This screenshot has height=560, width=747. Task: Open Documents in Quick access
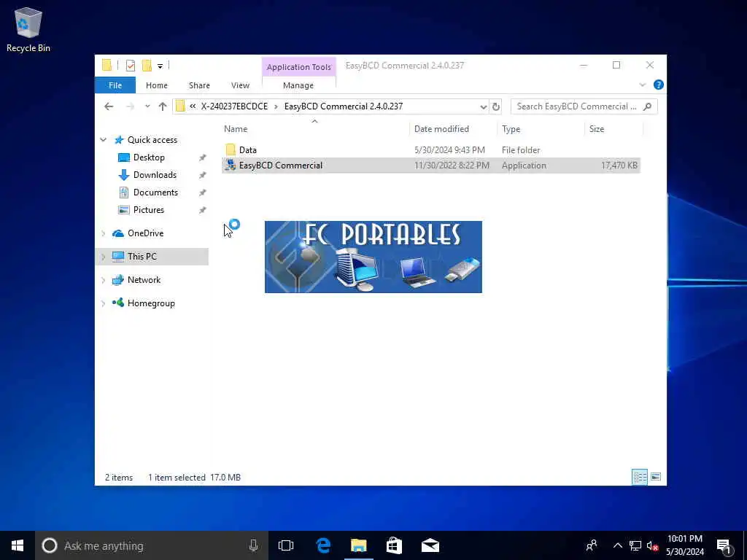tap(155, 192)
